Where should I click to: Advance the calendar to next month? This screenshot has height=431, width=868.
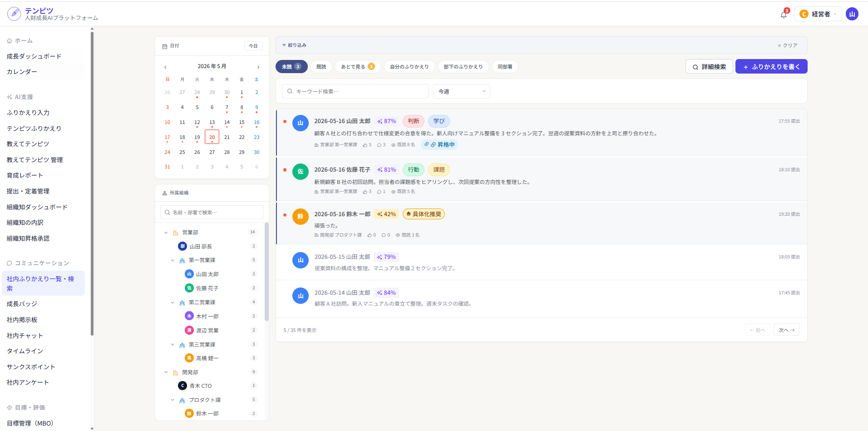tap(258, 67)
